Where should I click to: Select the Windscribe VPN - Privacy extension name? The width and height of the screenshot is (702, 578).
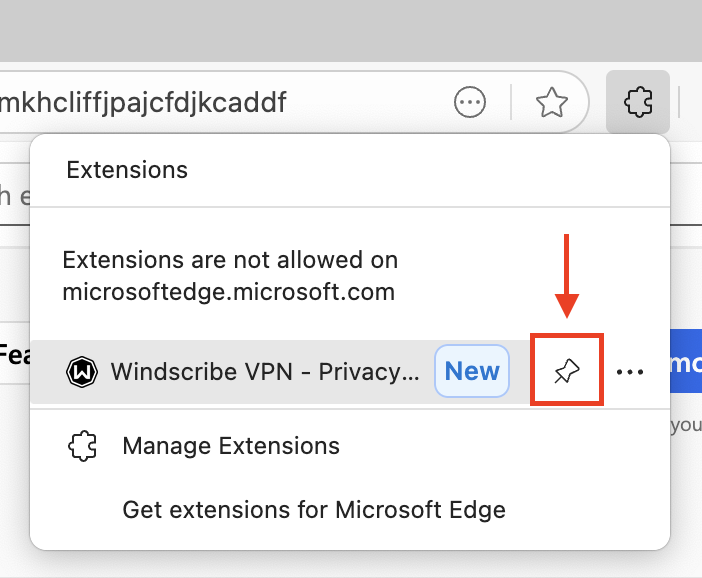click(265, 372)
